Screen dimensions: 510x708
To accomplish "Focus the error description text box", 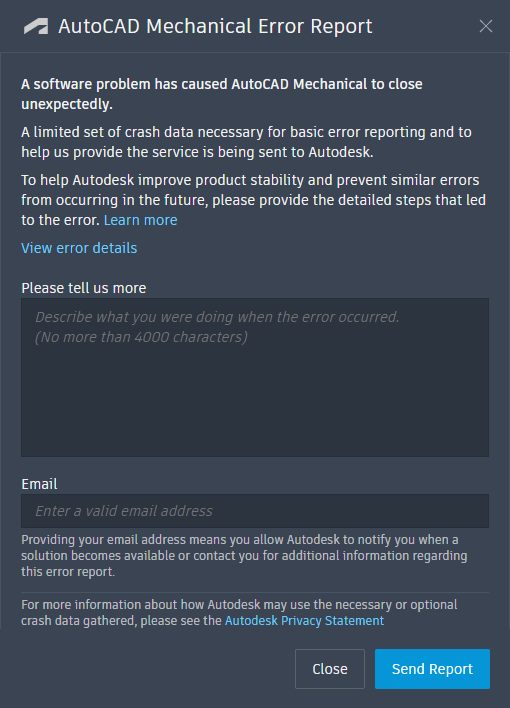I will click(255, 377).
